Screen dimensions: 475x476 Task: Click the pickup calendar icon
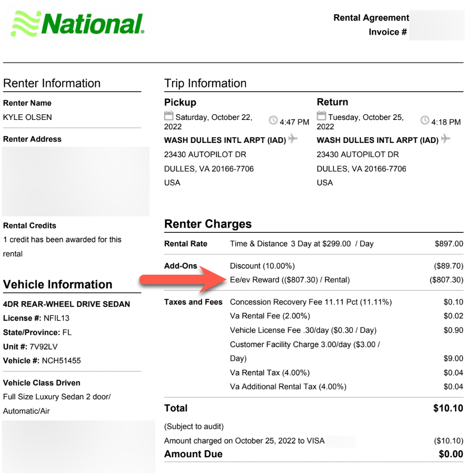click(168, 116)
